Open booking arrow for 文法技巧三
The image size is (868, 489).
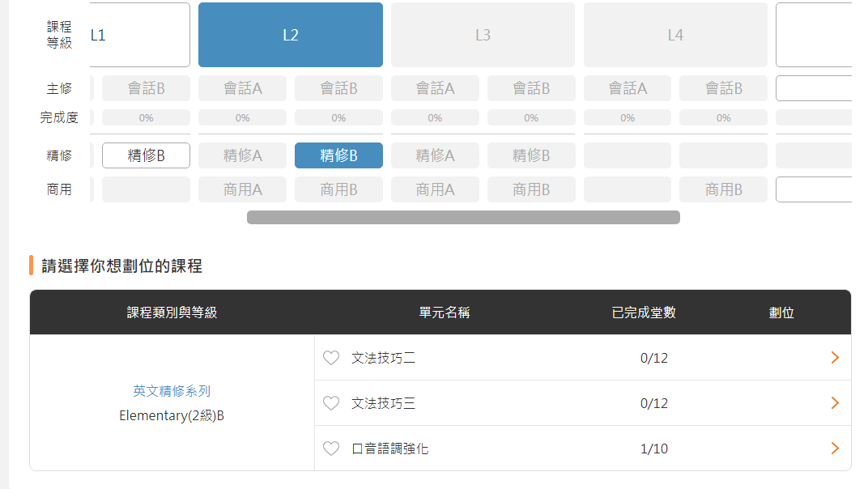pyautogui.click(x=835, y=403)
